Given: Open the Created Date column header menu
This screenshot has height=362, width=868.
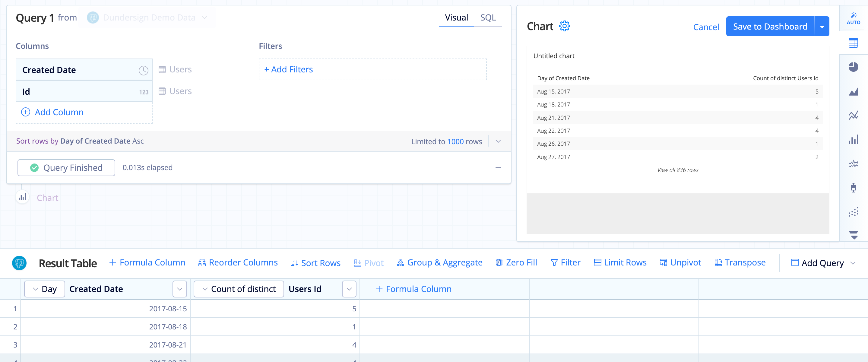Looking at the screenshot, I should [179, 289].
